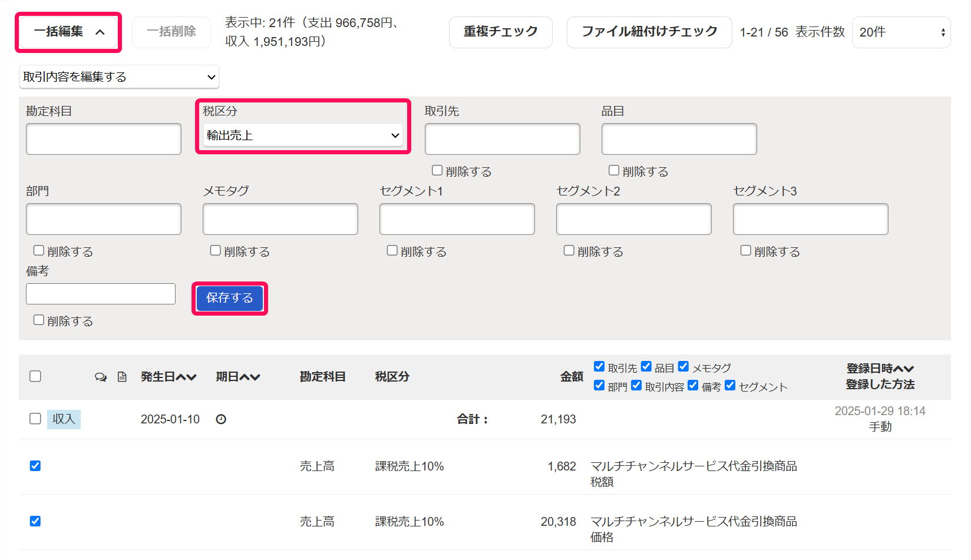Focus the 勘定科目 input field
This screenshot has width=971, height=560.
coord(104,139)
